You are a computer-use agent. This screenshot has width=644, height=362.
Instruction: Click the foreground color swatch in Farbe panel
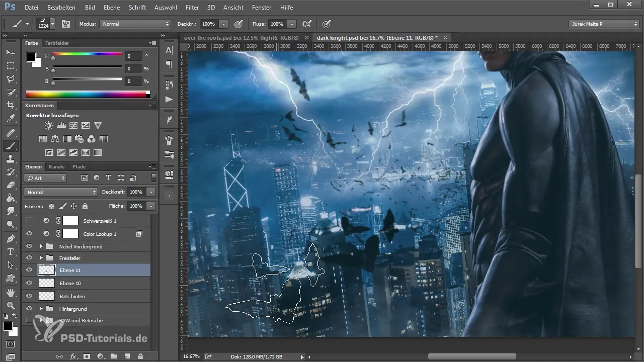(x=31, y=57)
